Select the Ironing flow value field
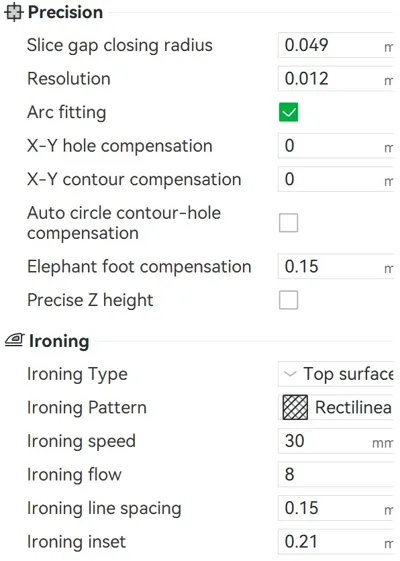The width and height of the screenshot is (400, 561). click(336, 474)
